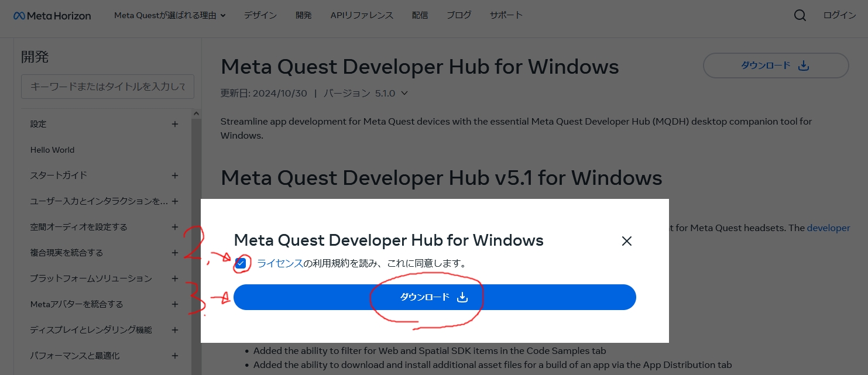
Task: Click the download arrow icon in the header button
Action: coord(804,66)
